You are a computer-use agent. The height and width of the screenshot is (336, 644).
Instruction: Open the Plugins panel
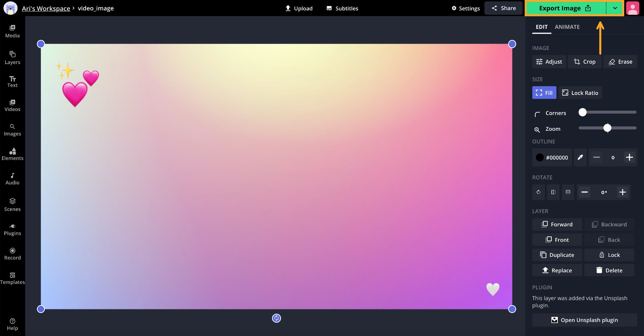tap(12, 229)
